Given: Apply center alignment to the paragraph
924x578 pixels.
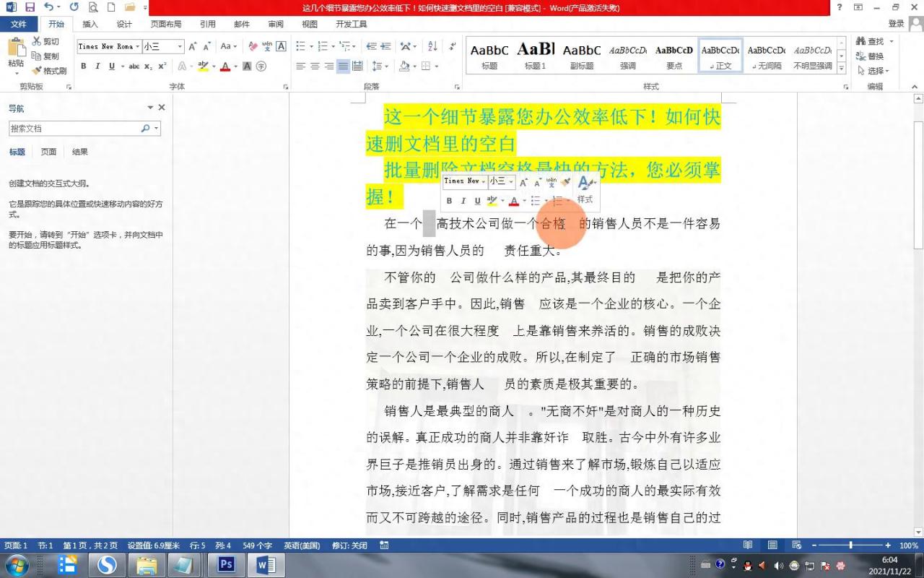Looking at the screenshot, I should [x=314, y=66].
